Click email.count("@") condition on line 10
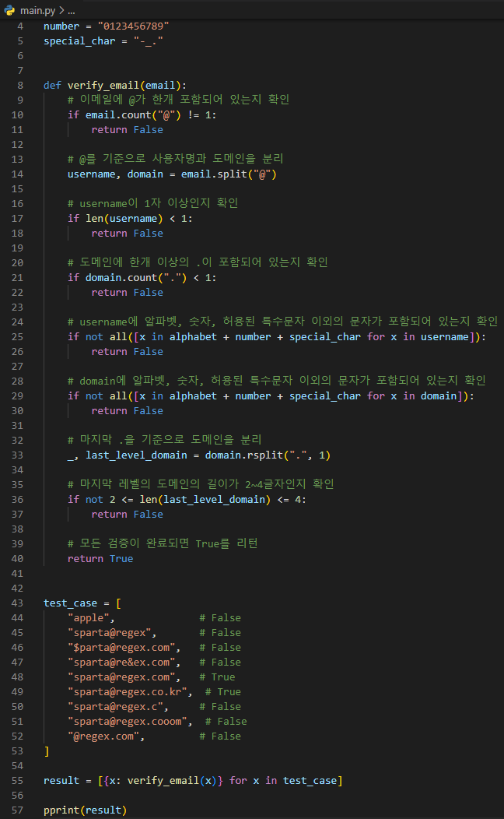 tap(133, 115)
